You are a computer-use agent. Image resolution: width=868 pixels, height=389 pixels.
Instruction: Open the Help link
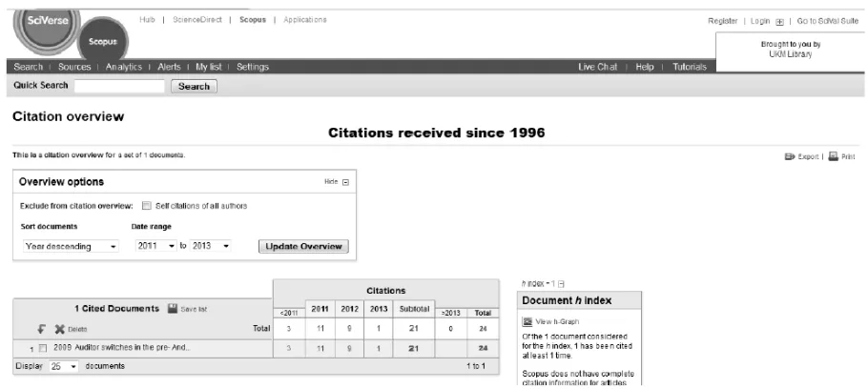pyautogui.click(x=645, y=67)
